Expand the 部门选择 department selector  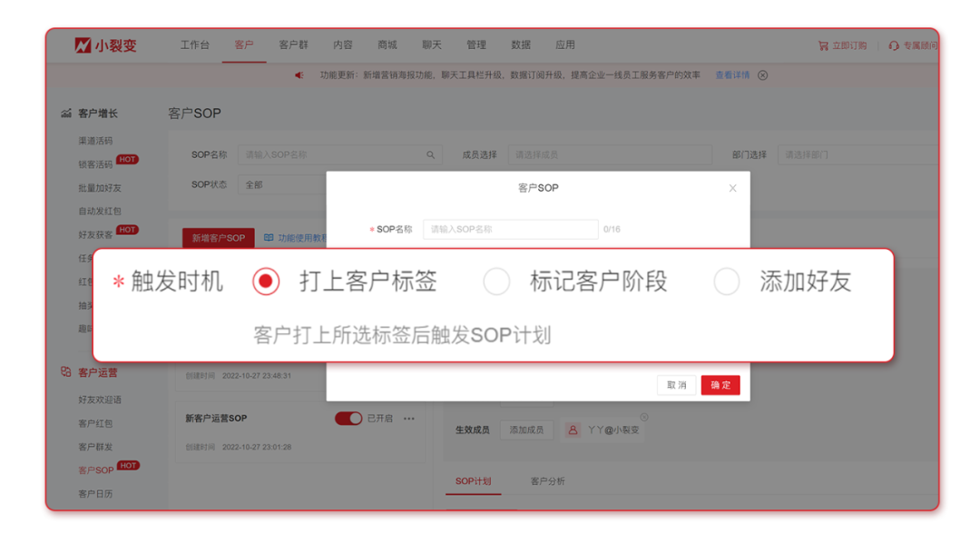tap(857, 155)
